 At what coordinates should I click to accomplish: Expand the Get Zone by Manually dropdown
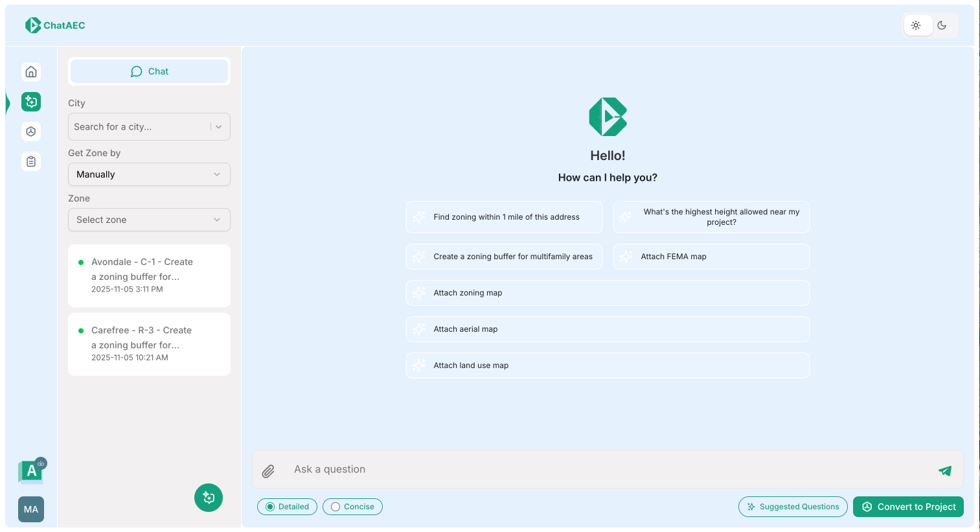pyautogui.click(x=149, y=174)
